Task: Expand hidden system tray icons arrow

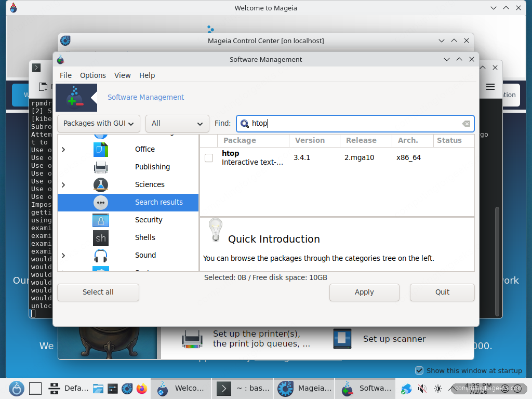Action: (452, 388)
